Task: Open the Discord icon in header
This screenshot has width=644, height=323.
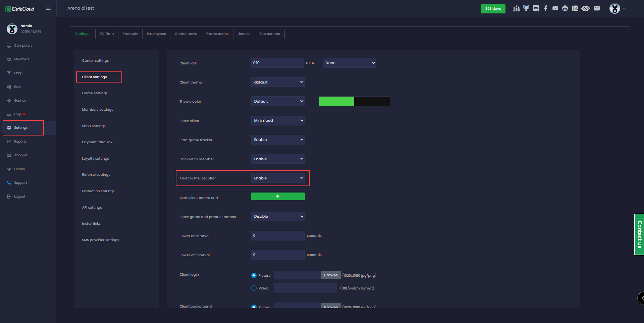Action: coord(536,8)
